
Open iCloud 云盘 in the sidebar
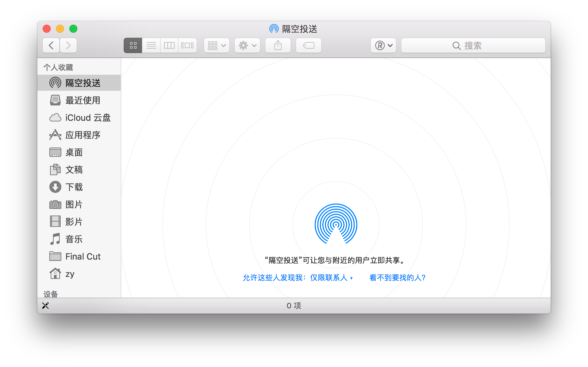click(x=88, y=117)
